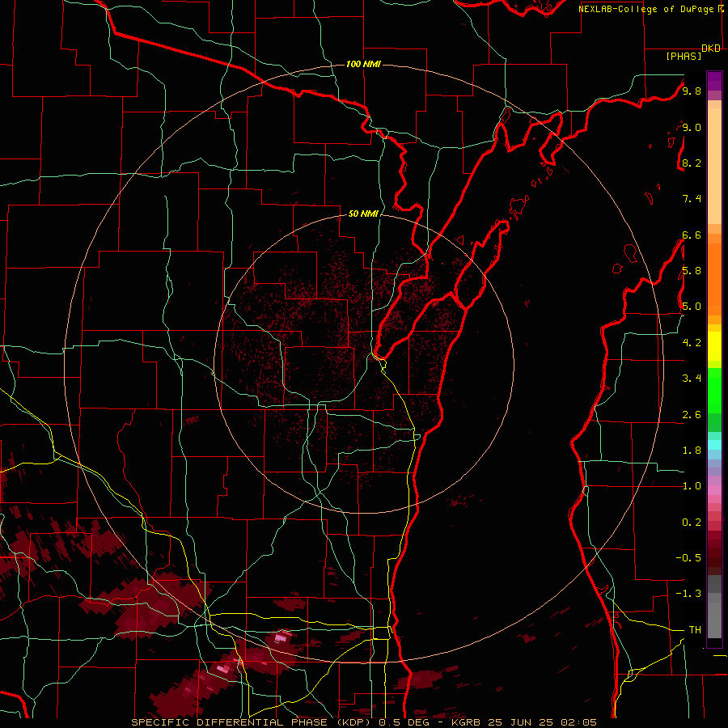
Task: Click the 6.6 legend value
Action: tap(692, 235)
